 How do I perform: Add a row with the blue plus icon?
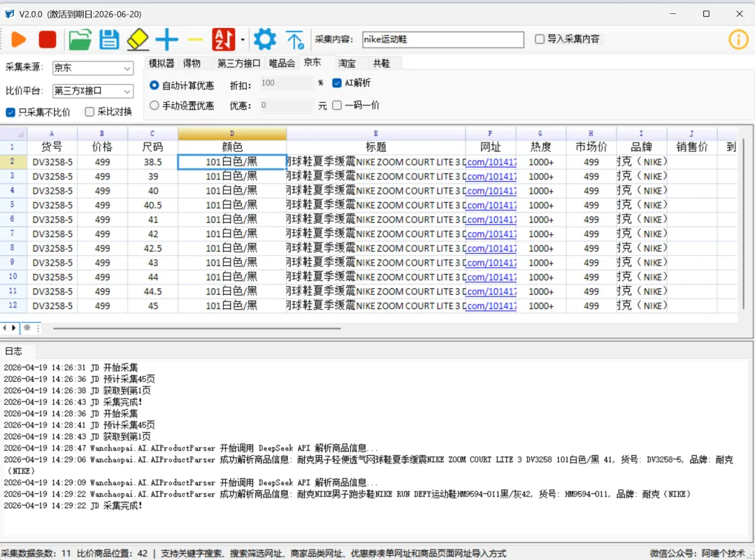(x=167, y=39)
